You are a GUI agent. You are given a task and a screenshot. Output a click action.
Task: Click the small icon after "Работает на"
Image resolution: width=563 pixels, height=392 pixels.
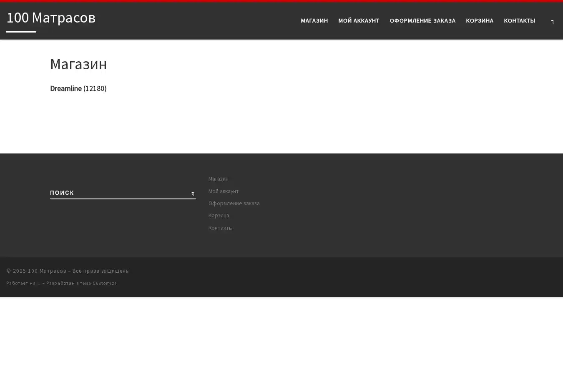[x=38, y=284]
